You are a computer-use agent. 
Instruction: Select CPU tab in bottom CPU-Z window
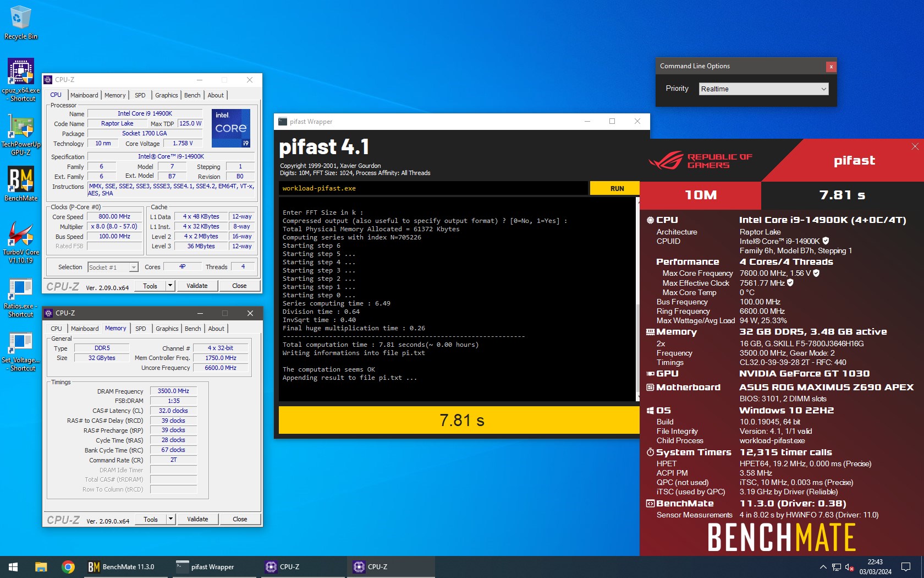point(57,329)
